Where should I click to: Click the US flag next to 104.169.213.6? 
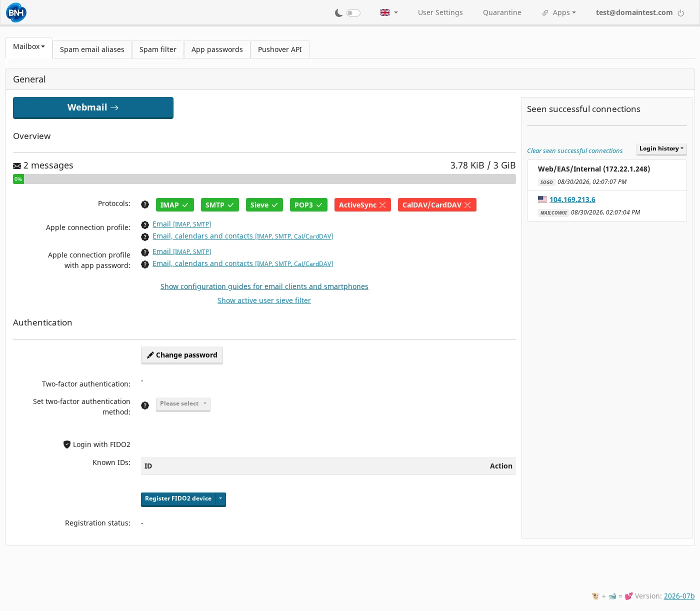pyautogui.click(x=542, y=199)
